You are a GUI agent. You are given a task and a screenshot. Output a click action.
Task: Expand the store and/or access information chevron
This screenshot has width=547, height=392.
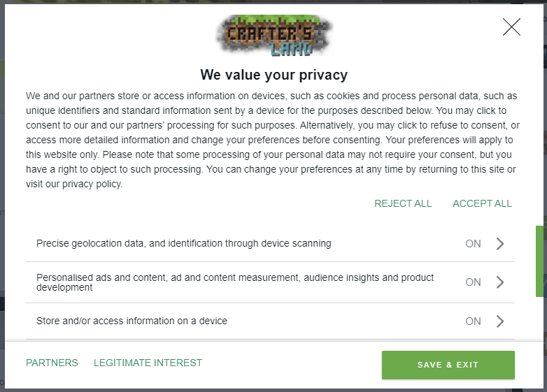500,321
